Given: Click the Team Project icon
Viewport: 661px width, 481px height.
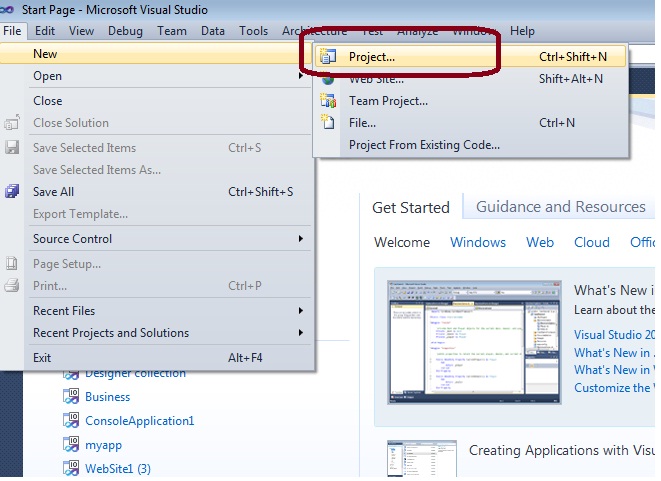Looking at the screenshot, I should (x=328, y=101).
